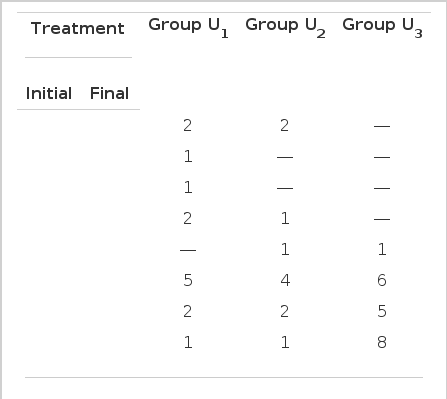Select the value 8 in Group U3
447x399 pixels.
pos(382,342)
